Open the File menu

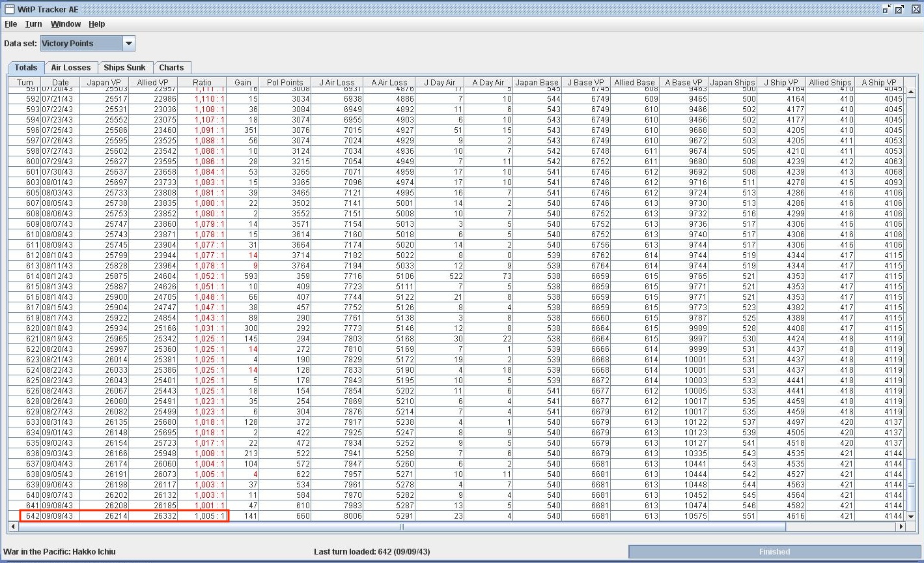(10, 24)
